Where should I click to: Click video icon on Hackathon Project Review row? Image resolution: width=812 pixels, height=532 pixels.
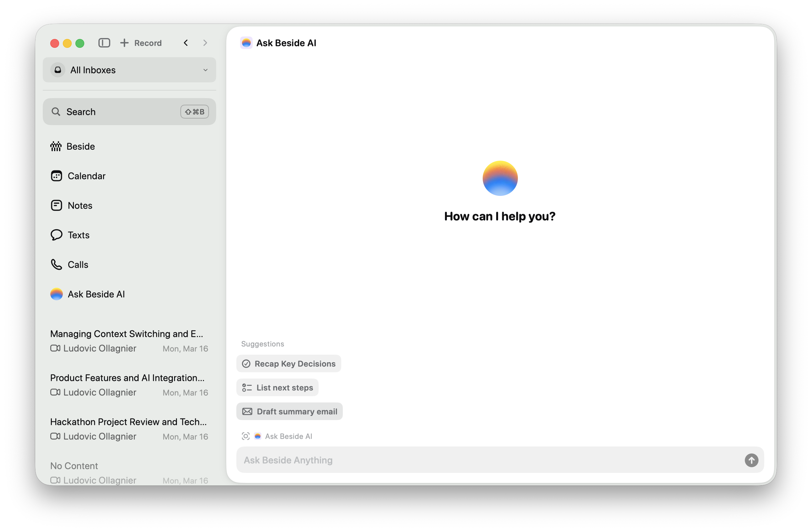tap(55, 436)
